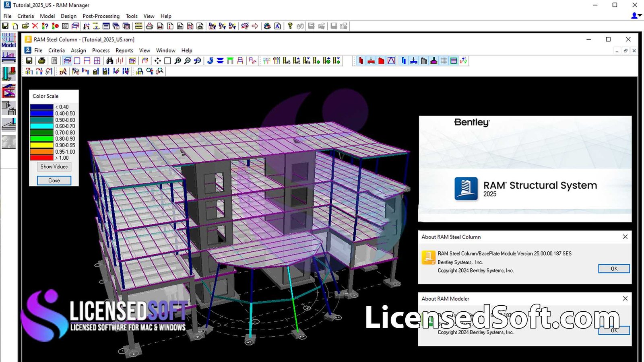Viewport: 644px width, 362px height.
Task: Click the version text "25.00.00.187 SES"
Action: [553, 253]
